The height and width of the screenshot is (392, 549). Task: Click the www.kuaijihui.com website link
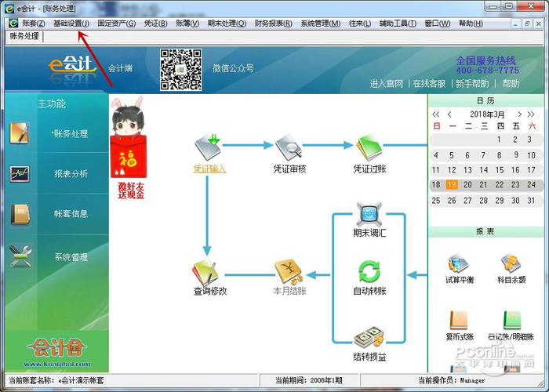coord(57,364)
